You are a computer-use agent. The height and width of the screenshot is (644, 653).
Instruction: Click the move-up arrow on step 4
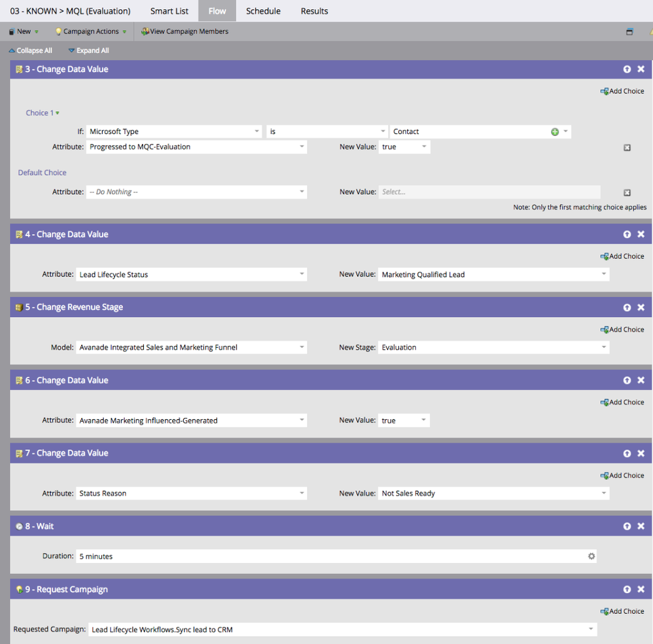(627, 234)
